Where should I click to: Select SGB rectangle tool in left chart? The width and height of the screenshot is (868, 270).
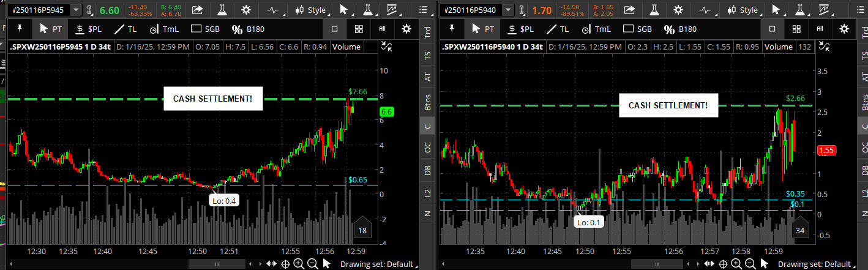206,29
